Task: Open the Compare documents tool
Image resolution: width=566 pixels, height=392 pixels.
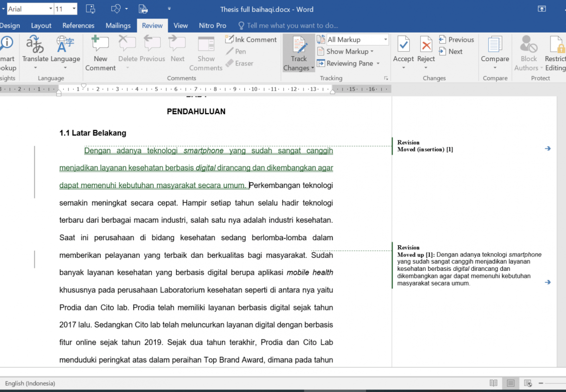Action: click(x=495, y=50)
